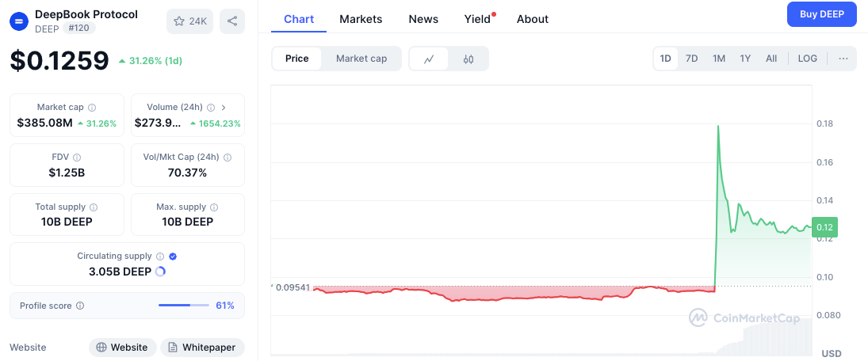Click the $0.1259 price text
868x361 pixels.
(59, 61)
